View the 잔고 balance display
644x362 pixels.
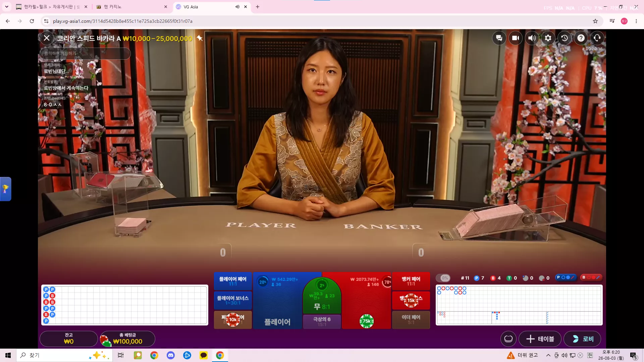[69, 339]
